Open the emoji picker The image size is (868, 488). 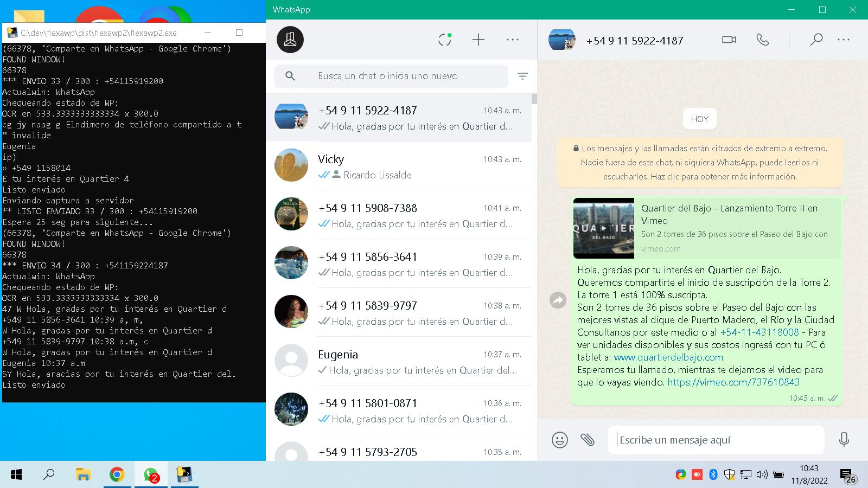tap(560, 440)
